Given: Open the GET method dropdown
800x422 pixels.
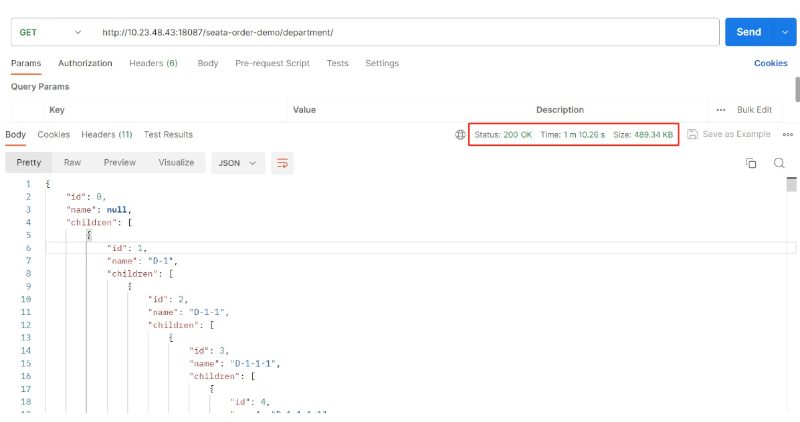Looking at the screenshot, I should pos(50,32).
